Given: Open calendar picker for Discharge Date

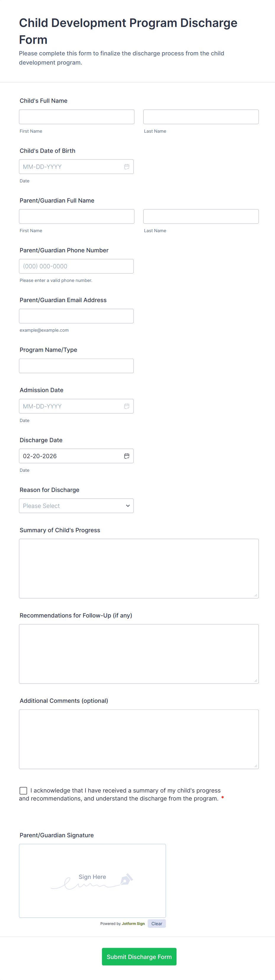Looking at the screenshot, I should [x=127, y=456].
